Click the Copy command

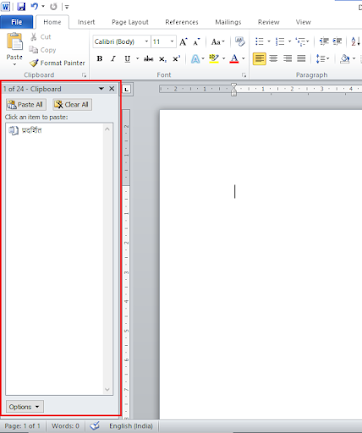click(x=42, y=50)
